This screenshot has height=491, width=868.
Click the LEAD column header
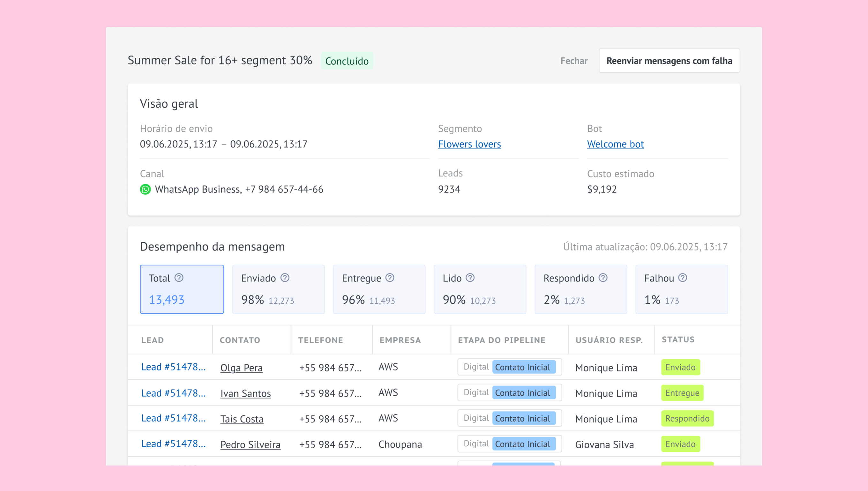coord(153,340)
